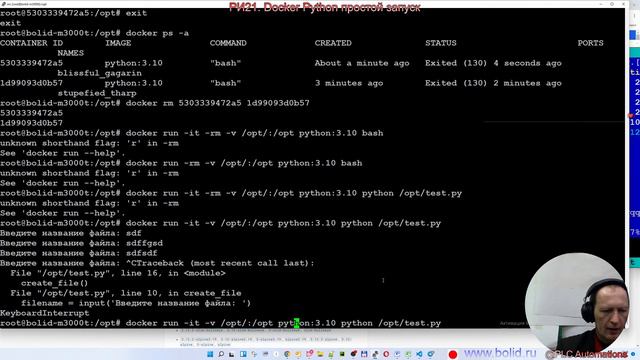640x360 pixels.
Task: Click the 'root@5303339472a5:/opt# exit' line
Action: tap(73, 13)
